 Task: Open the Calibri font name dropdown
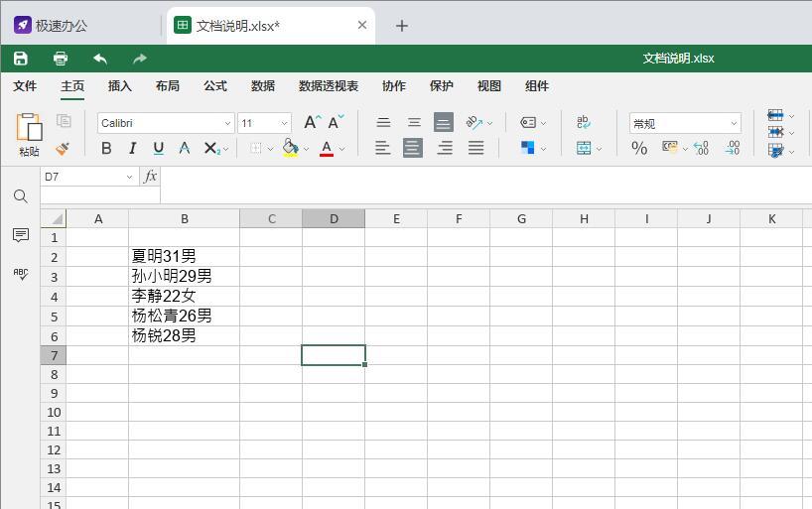point(227,123)
